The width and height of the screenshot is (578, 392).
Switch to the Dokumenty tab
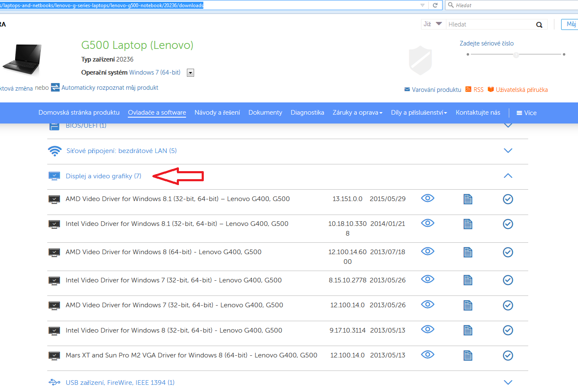pos(265,113)
